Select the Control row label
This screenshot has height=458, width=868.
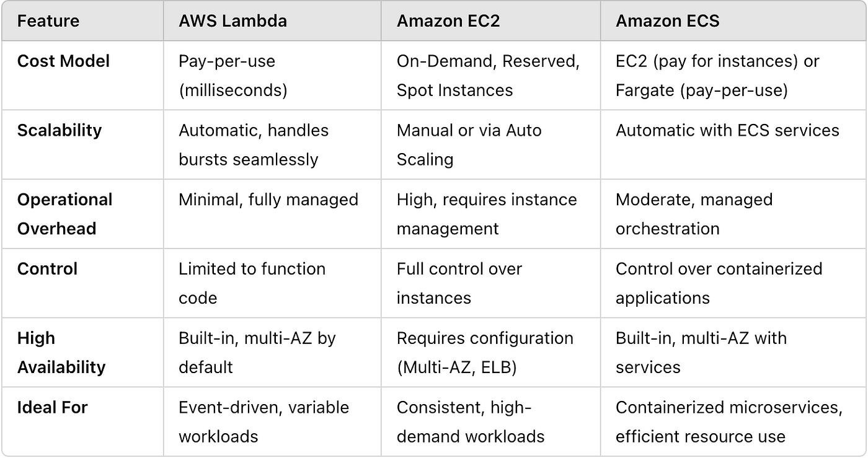(47, 269)
